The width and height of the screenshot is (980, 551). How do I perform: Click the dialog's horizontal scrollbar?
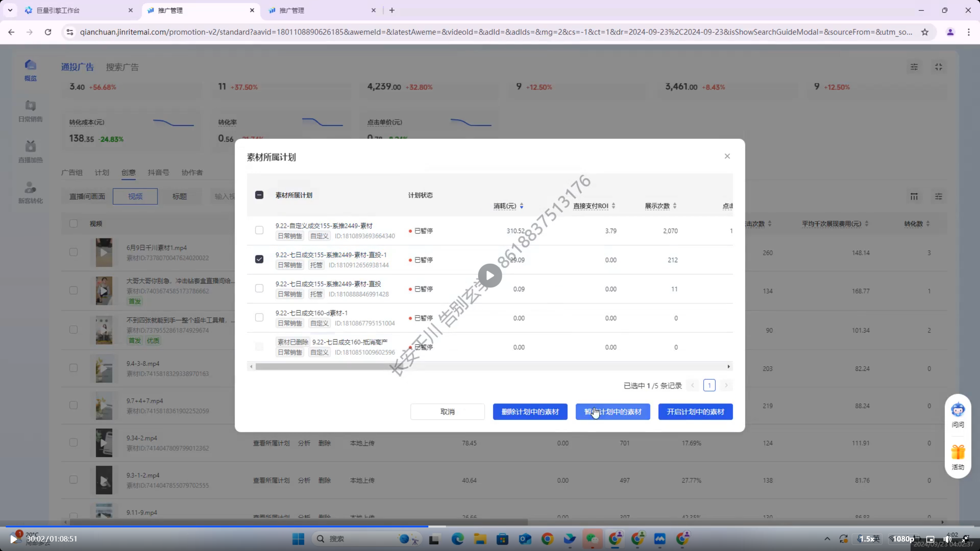coord(325,367)
